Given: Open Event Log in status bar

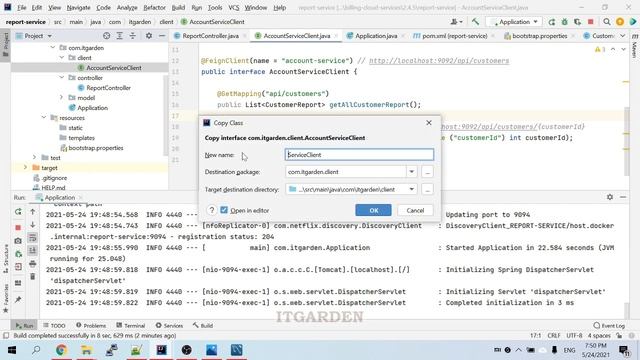Looking at the screenshot, I should pos(609,325).
